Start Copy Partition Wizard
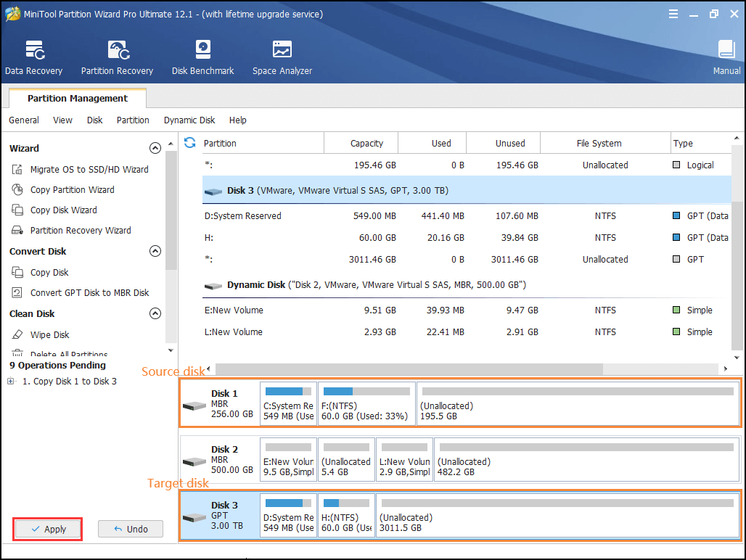746x560 pixels. pyautogui.click(x=73, y=189)
